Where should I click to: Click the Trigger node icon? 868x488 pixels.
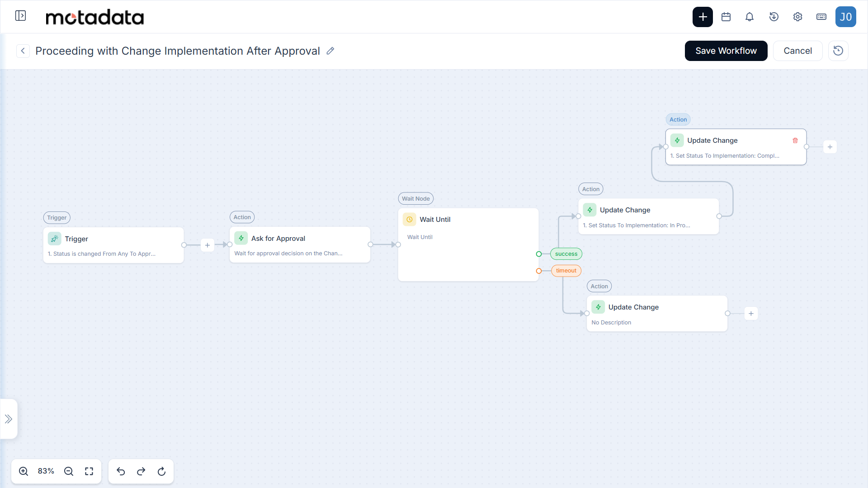pos(55,239)
